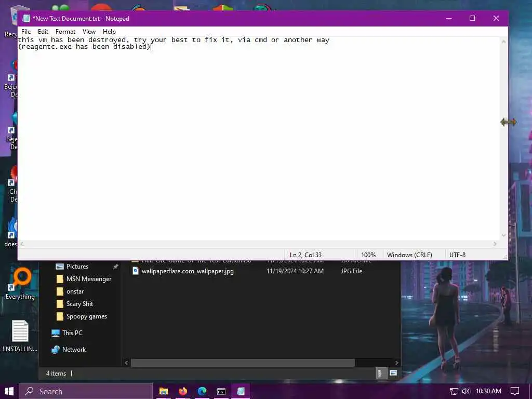Image resolution: width=532 pixels, height=399 pixels.
Task: Click the Notepad horizontal scrollbar right arrow
Action: point(495,244)
